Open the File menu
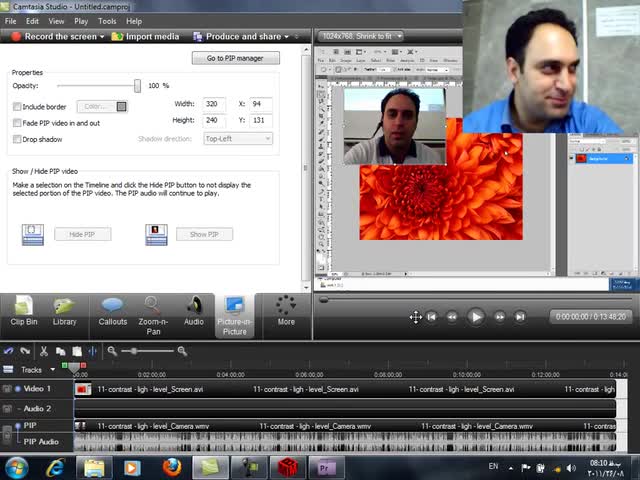 pyautogui.click(x=11, y=21)
